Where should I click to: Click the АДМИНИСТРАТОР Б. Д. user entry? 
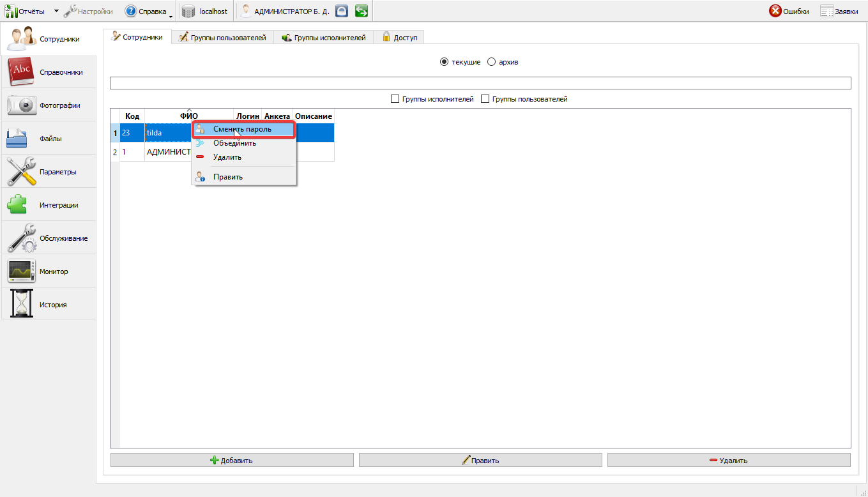[x=285, y=11]
